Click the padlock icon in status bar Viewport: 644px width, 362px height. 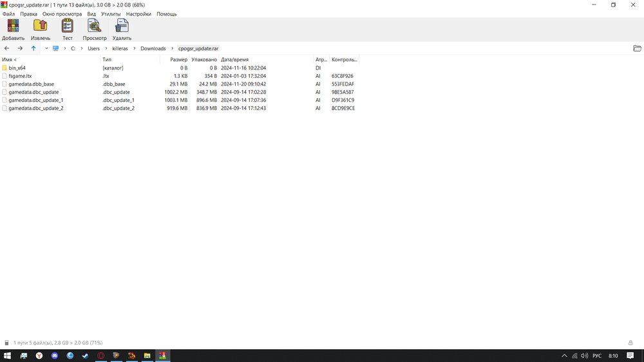pos(630,343)
